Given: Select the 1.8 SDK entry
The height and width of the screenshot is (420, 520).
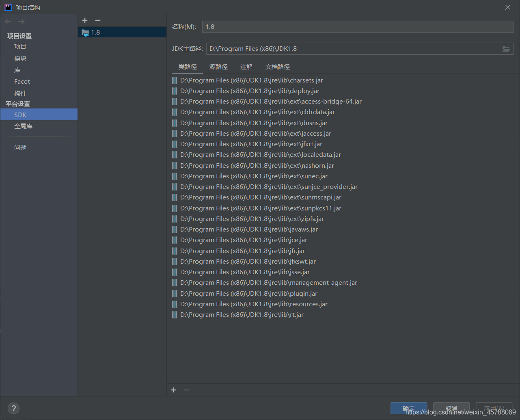Looking at the screenshot, I should (122, 32).
